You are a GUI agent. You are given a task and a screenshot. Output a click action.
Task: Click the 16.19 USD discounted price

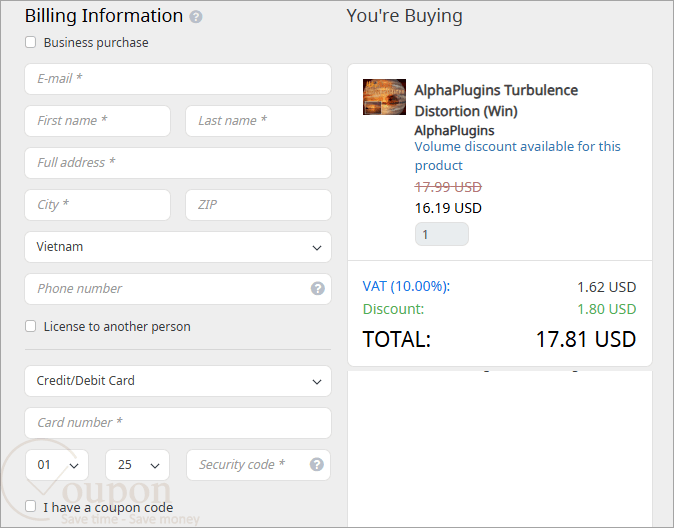(448, 208)
